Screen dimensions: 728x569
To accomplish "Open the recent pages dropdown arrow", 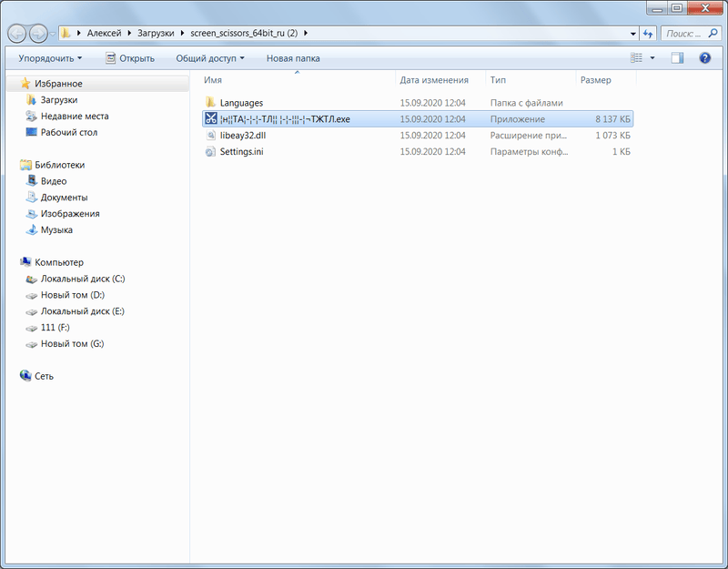I will [53, 34].
